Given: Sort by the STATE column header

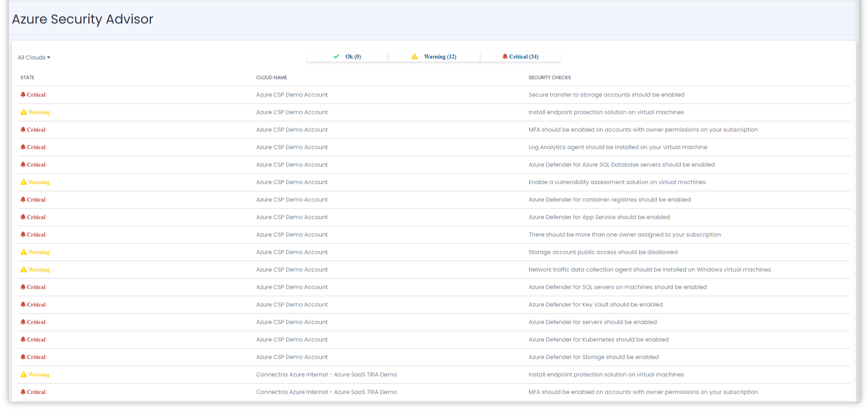Looking at the screenshot, I should coord(27,78).
